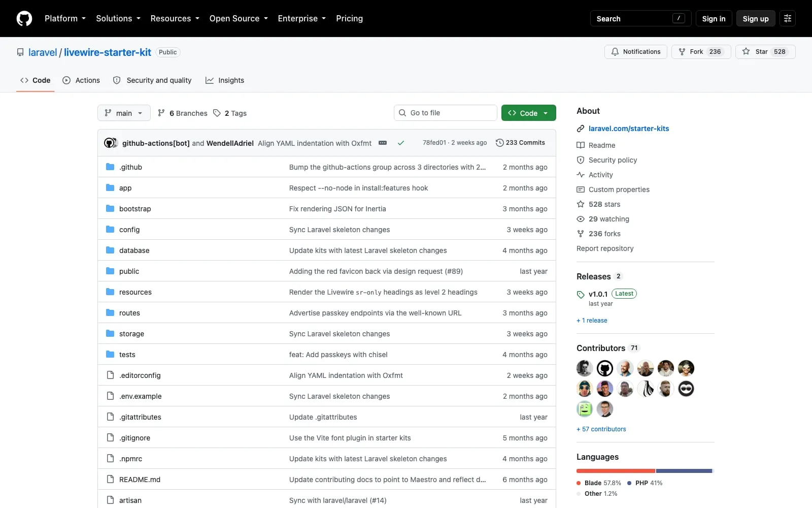Click the repository icon beside laravel
Screen dimensions: 812x508
[x=20, y=52]
